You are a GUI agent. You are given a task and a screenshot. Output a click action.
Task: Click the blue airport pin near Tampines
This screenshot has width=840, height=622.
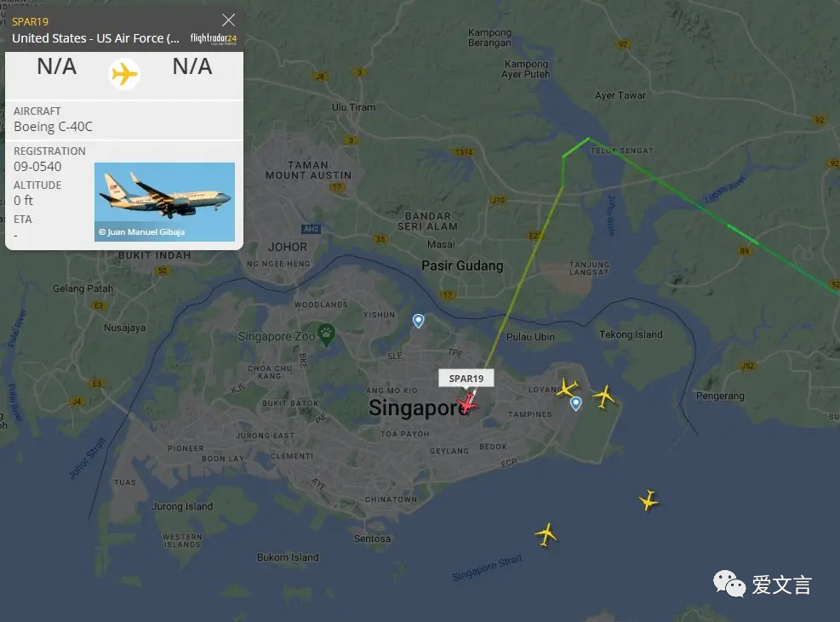pos(576,402)
